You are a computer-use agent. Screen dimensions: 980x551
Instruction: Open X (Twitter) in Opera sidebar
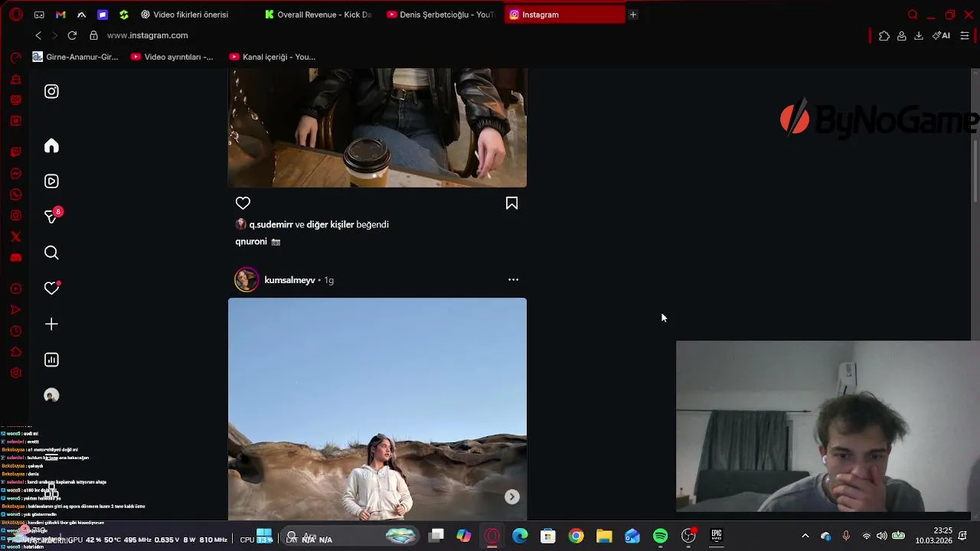pyautogui.click(x=15, y=236)
